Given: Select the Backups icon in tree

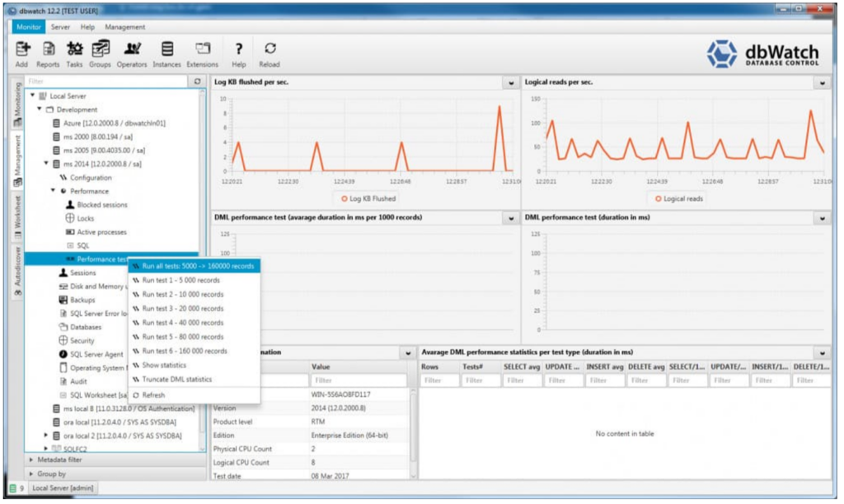Looking at the screenshot, I should tap(63, 300).
